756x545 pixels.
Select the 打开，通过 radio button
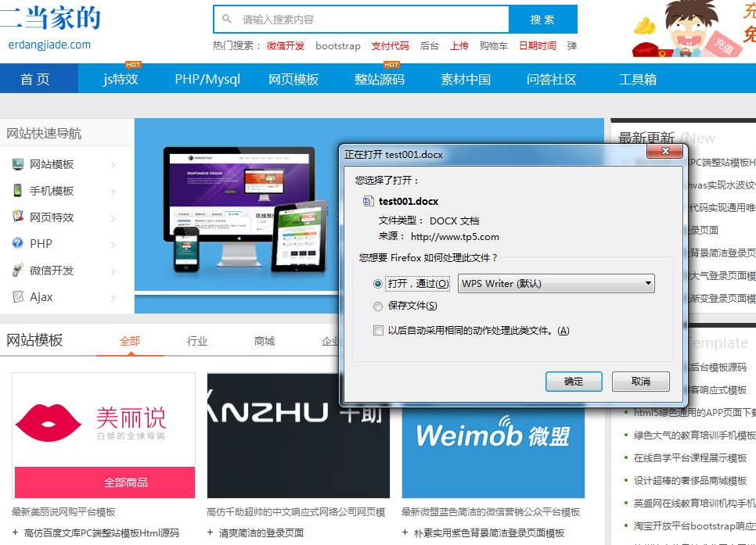[378, 284]
